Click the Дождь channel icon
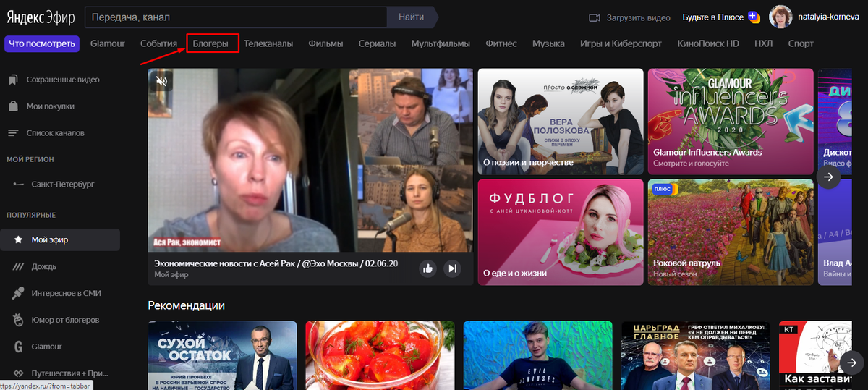This screenshot has height=390, width=868. pos(17,266)
